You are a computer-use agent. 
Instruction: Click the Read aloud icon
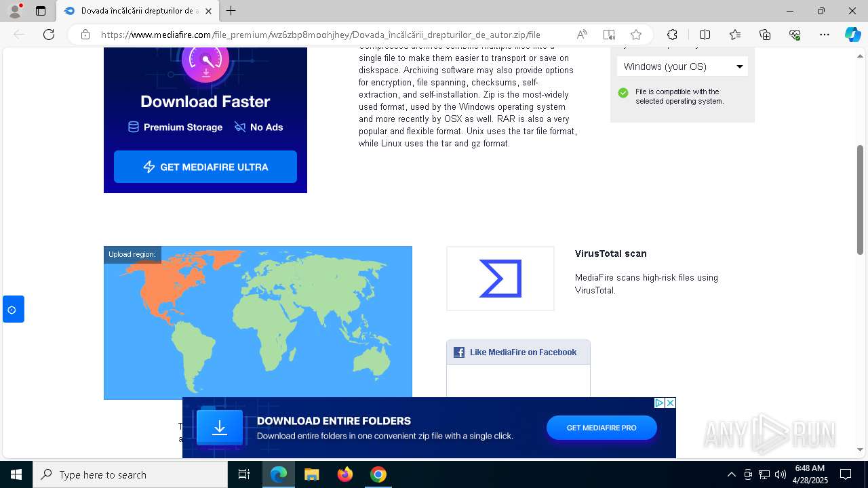(582, 35)
